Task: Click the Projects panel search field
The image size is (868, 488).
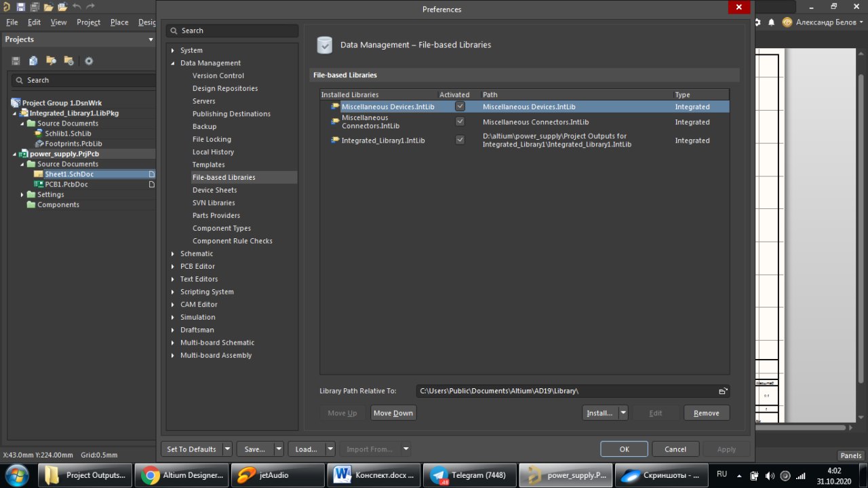Action: [84, 80]
